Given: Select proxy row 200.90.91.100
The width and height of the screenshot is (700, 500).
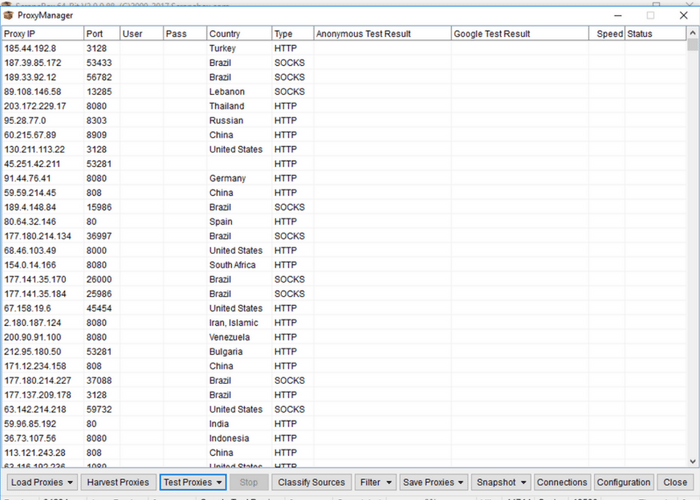Looking at the screenshot, I should pyautogui.click(x=344, y=337).
